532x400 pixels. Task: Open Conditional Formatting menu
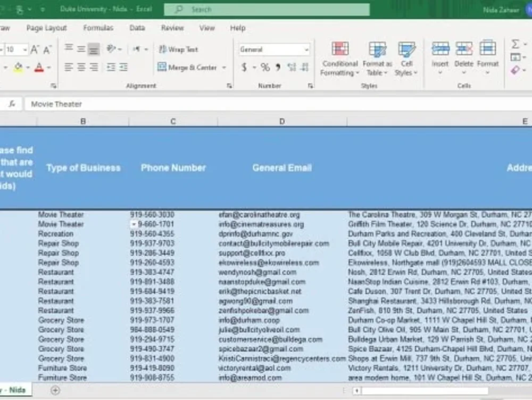[x=339, y=59]
